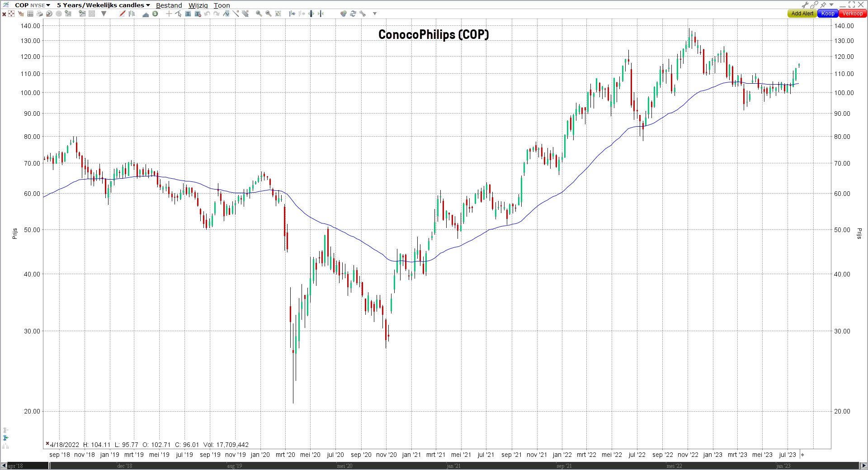Screen dimensions: 868x470
Task: Click the Add Alert button
Action: [802, 14]
